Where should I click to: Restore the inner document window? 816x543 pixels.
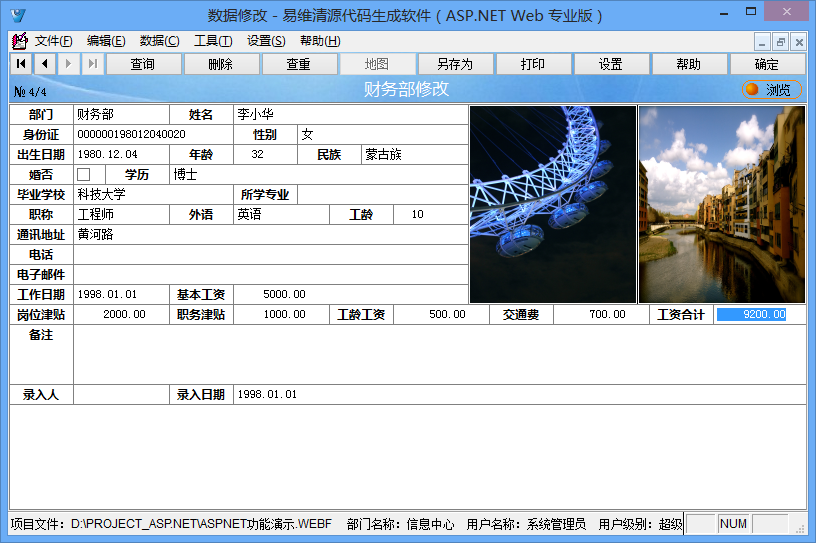click(781, 42)
